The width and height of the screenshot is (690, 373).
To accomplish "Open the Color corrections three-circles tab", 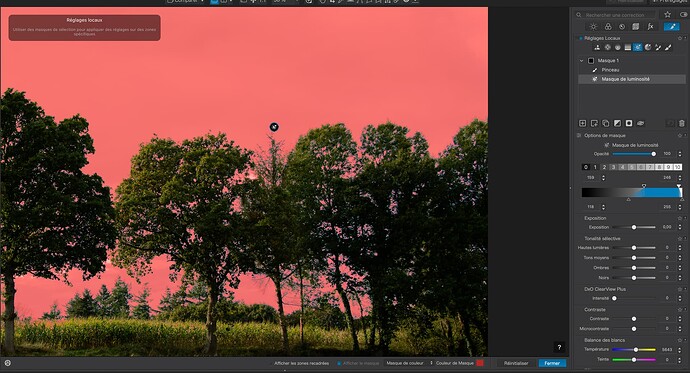I will [608, 26].
